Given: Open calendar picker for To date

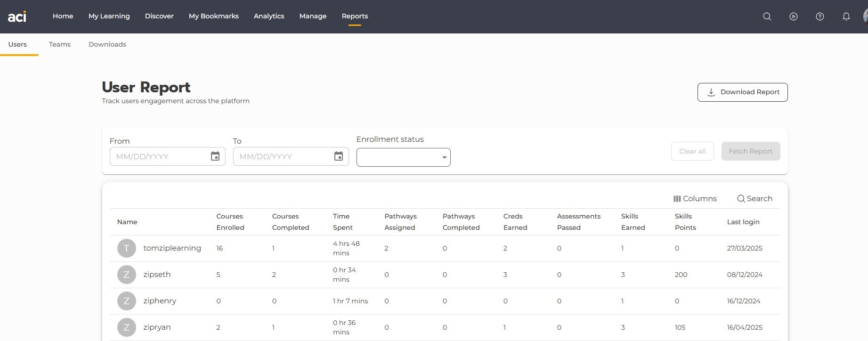Looking at the screenshot, I should (338, 156).
